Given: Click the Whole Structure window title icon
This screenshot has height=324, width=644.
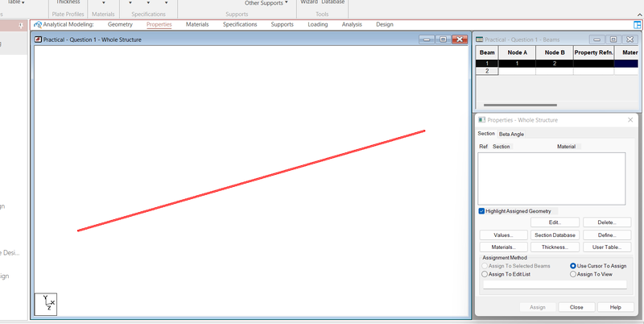Looking at the screenshot, I should pos(38,39).
